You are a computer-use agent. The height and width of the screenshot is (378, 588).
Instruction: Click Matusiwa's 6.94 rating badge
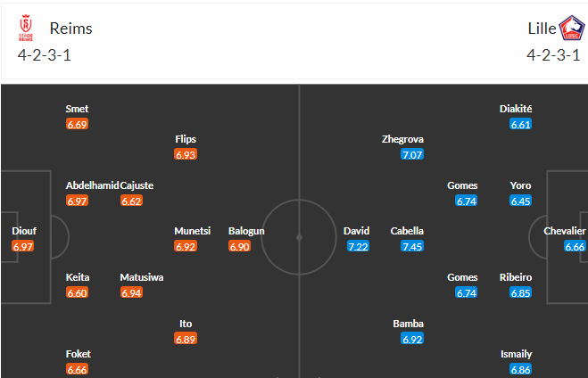(131, 292)
